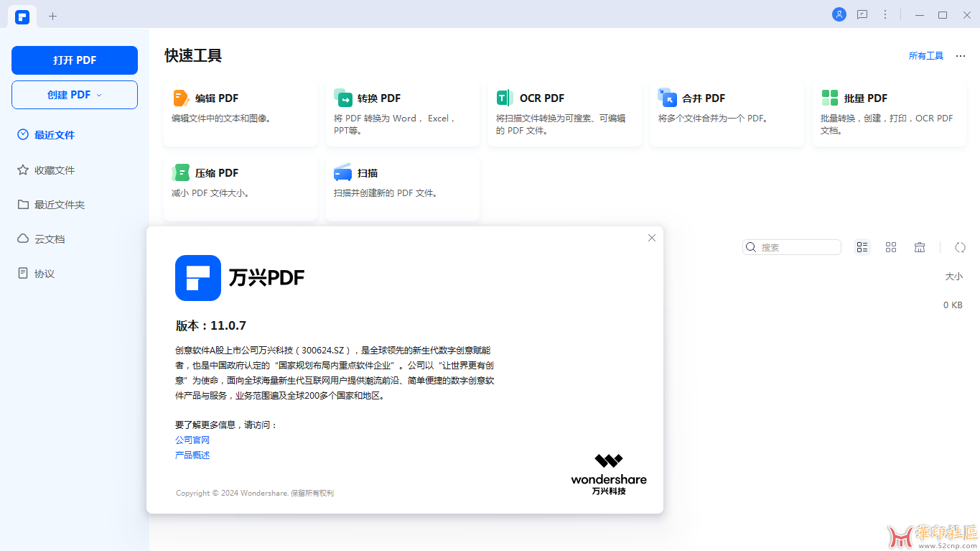Open the 编辑 PDF tool icon

coord(181,98)
